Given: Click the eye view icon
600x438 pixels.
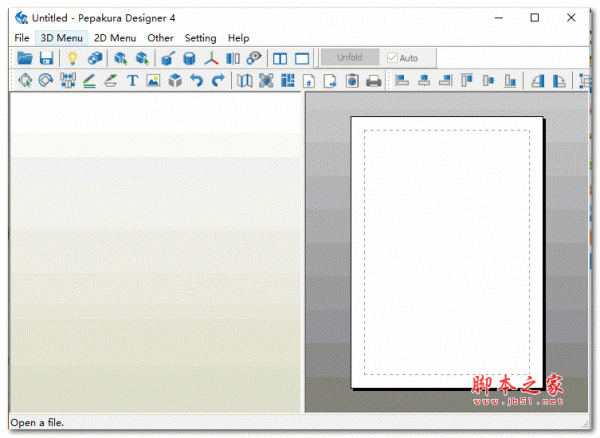Looking at the screenshot, I should [x=254, y=58].
